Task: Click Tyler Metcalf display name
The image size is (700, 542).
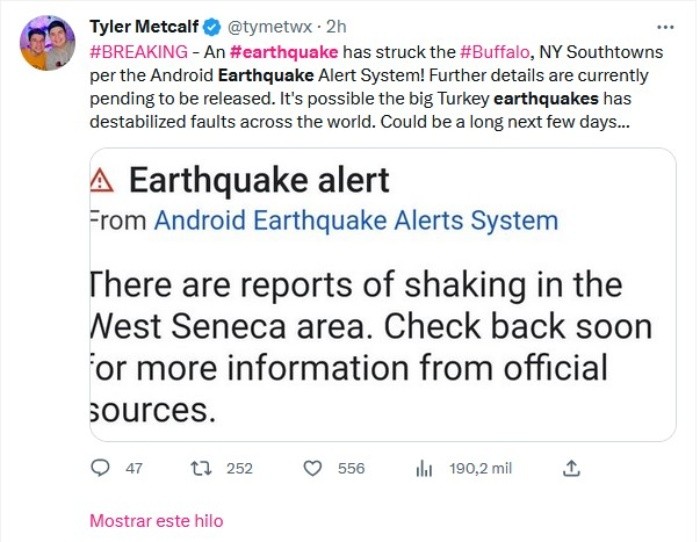Action: 145,26
